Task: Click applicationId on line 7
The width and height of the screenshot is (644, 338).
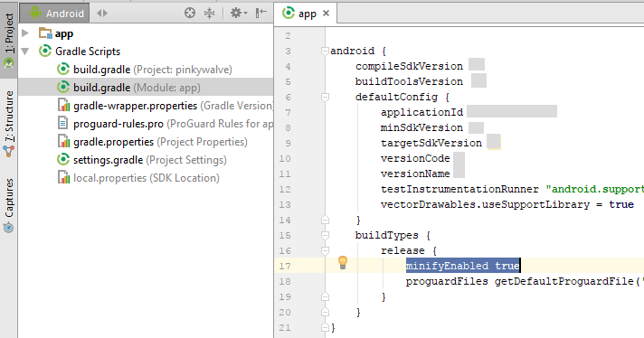Action: (421, 112)
